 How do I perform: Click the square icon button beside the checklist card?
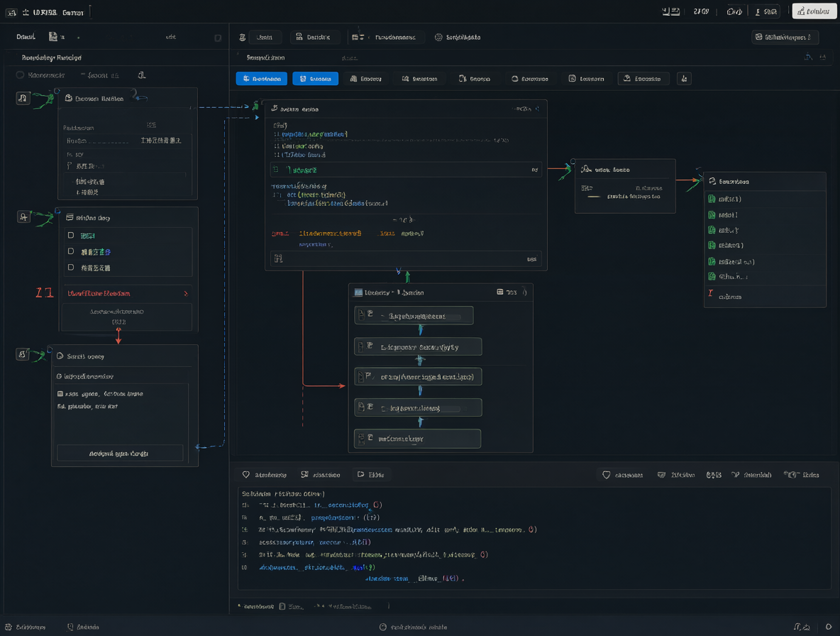click(x=23, y=217)
